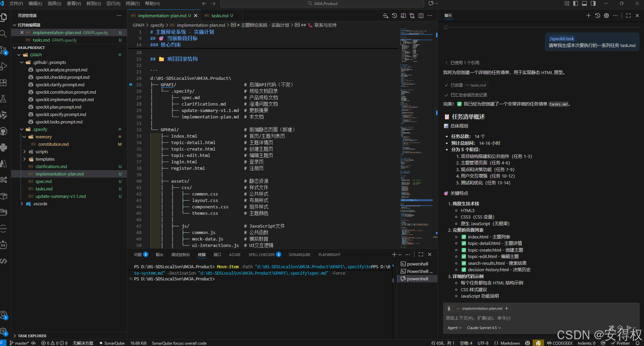Select the third powershell terminal entry
644x346 pixels.
pyautogui.click(x=417, y=279)
